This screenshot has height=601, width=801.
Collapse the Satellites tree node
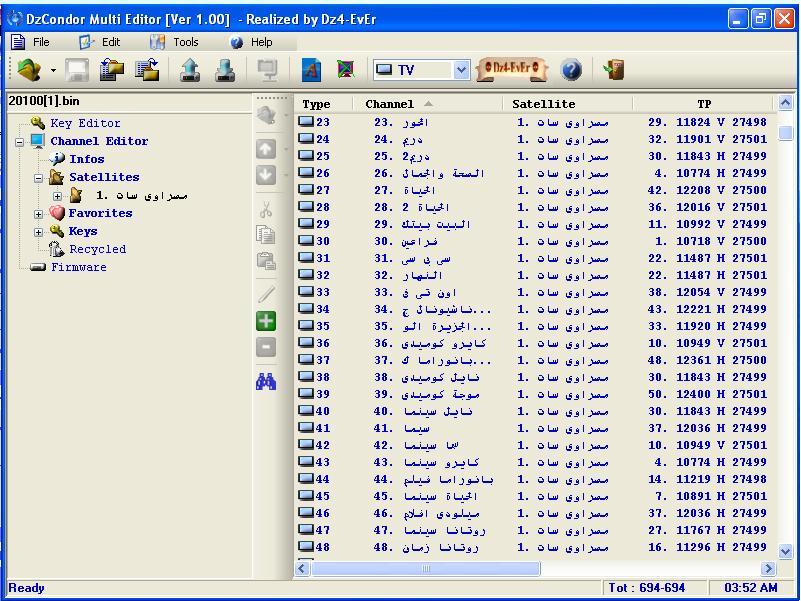(38, 178)
